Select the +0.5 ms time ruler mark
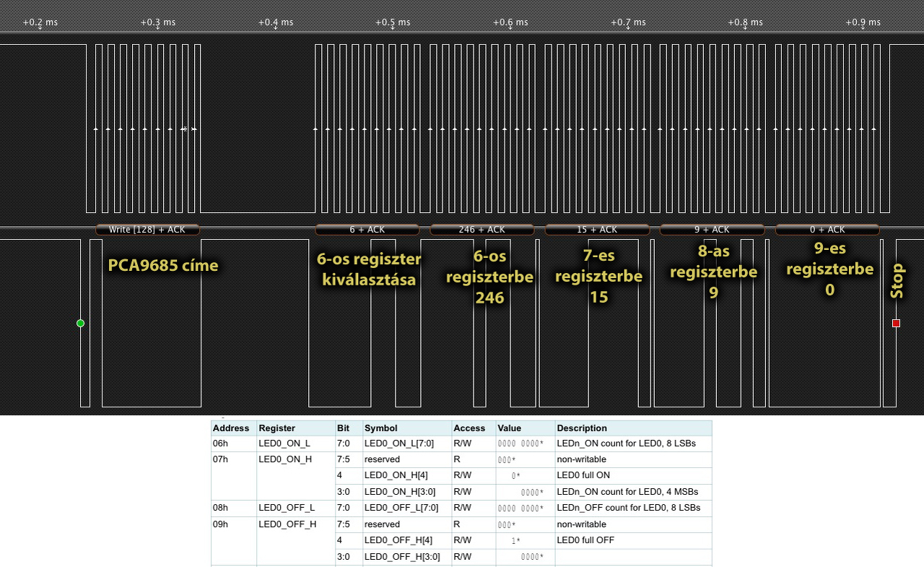 pos(393,22)
